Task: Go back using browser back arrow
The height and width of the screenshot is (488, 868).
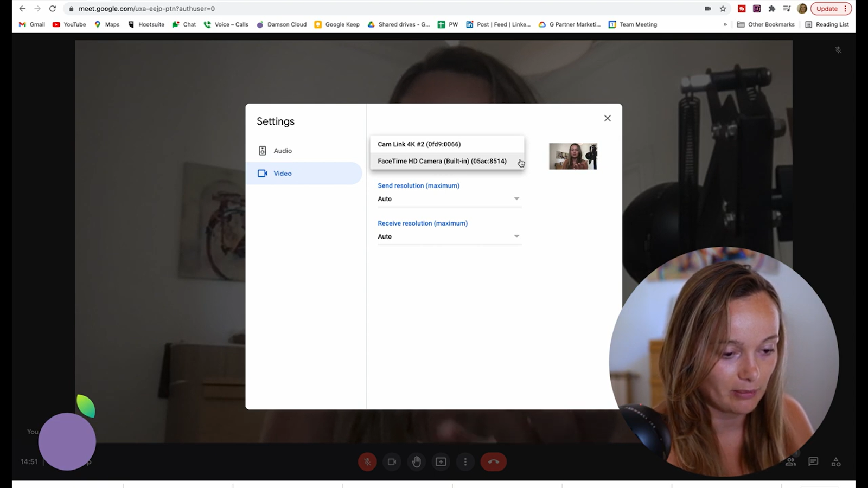Action: pos(22,9)
